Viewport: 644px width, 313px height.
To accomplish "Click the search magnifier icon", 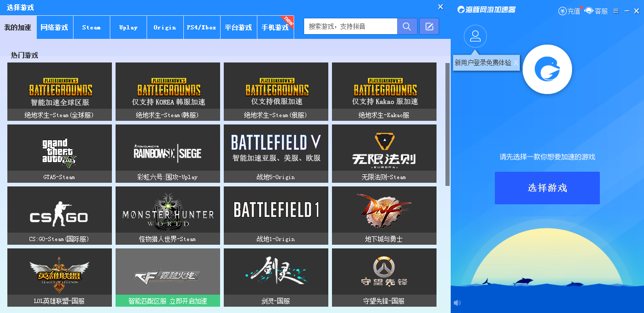I will pos(407,26).
